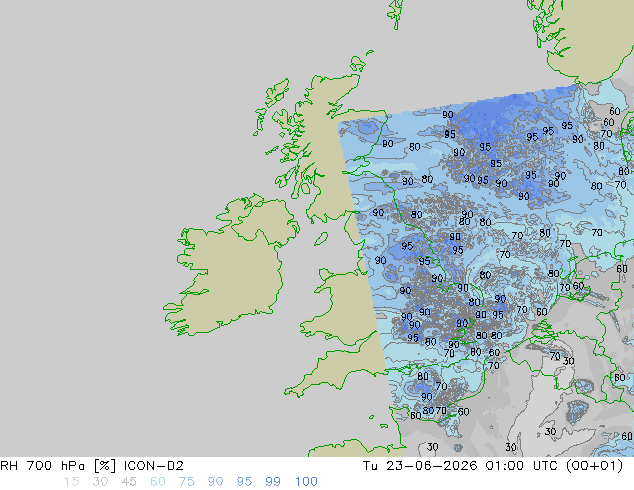Click the legend value 100
634x490 pixels.
tap(306, 482)
